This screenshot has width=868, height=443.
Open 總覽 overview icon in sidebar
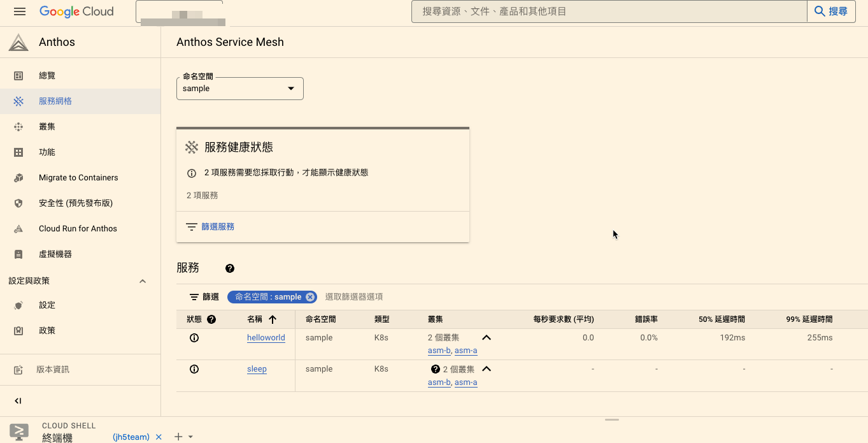tap(18, 76)
